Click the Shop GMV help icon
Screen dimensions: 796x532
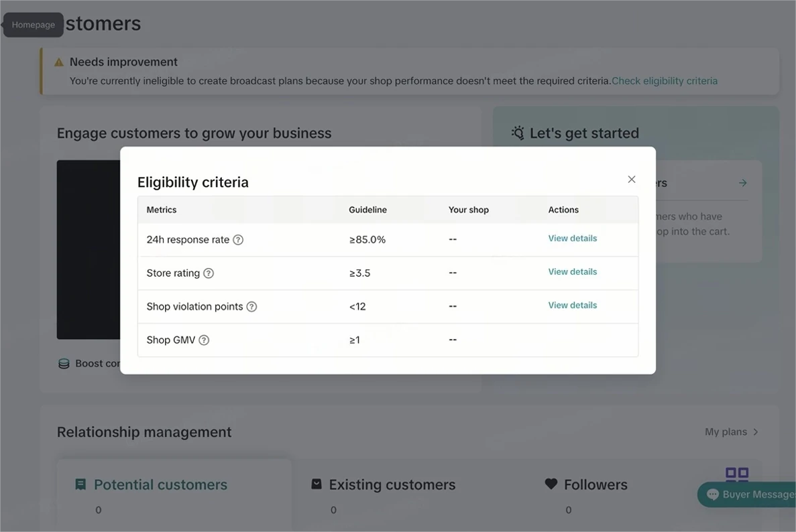click(203, 340)
